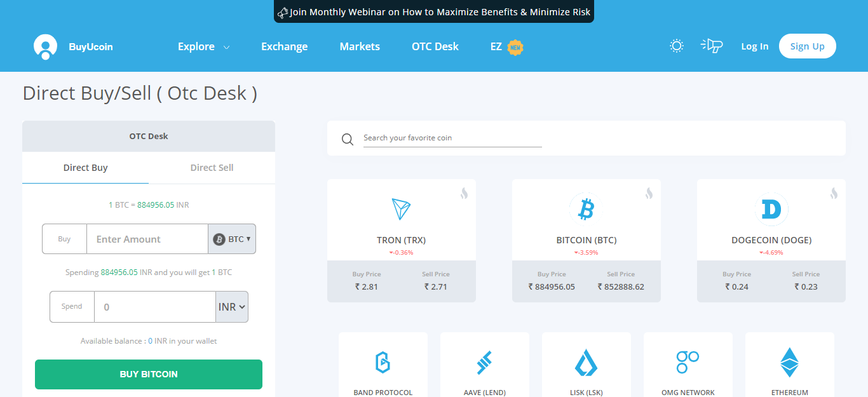Screen dimensions: 868x397
Task: Click TRON buy price ₹ 2.81
Action: tap(367, 286)
